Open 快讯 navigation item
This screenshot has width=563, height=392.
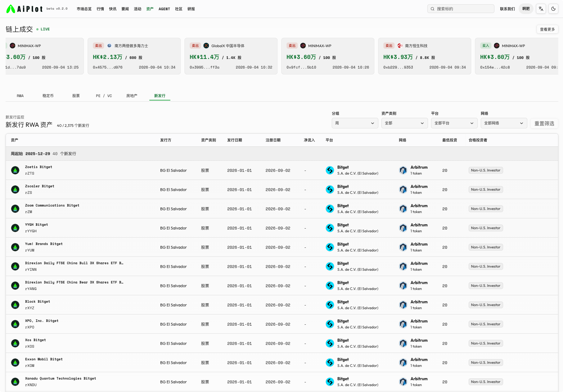[113, 9]
